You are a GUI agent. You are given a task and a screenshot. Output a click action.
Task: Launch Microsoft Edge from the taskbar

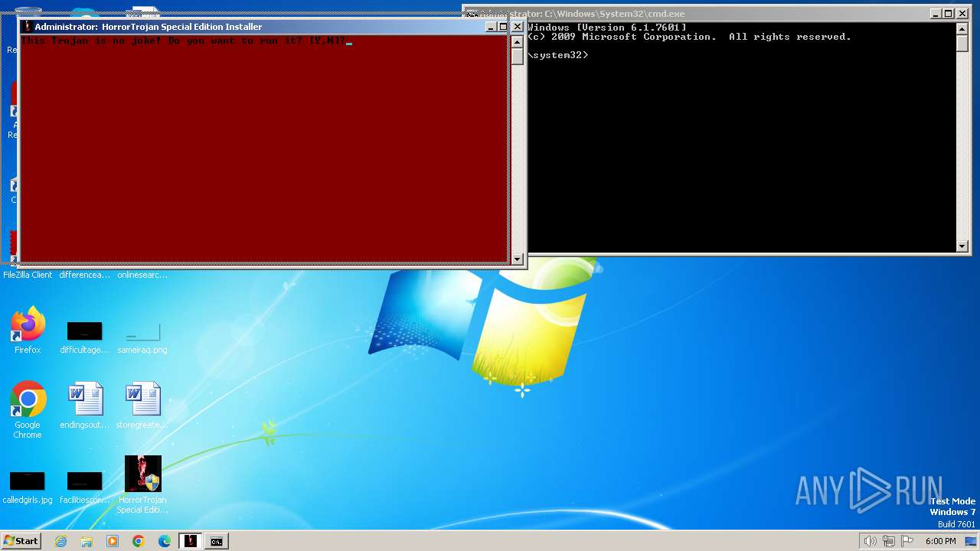coord(165,541)
